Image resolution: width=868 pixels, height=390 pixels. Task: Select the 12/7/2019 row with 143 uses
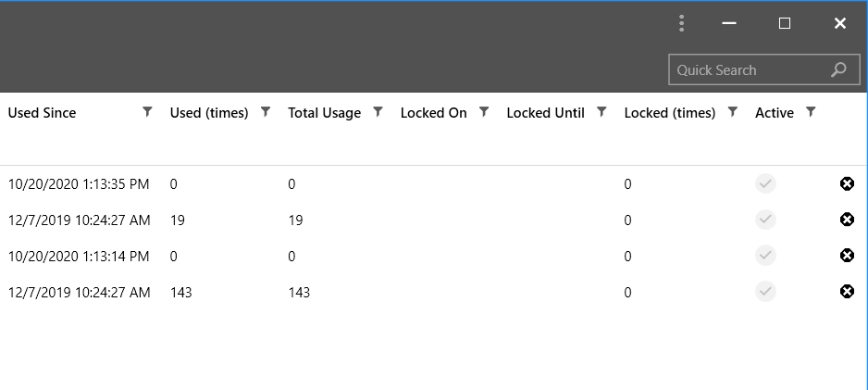(x=432, y=292)
